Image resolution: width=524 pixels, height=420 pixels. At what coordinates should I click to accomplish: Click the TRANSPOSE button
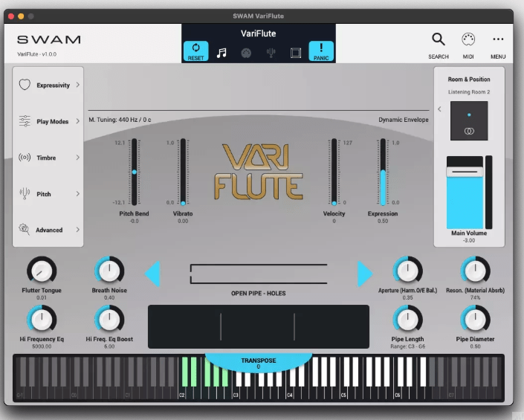[259, 363]
